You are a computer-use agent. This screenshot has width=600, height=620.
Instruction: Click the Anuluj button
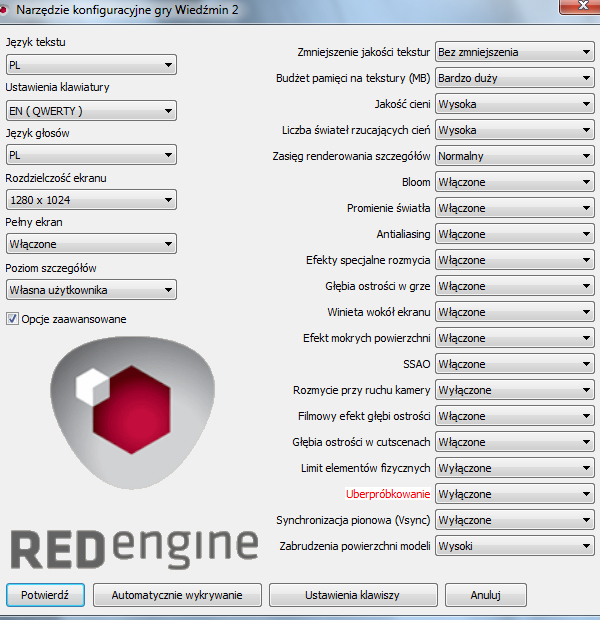pyautogui.click(x=484, y=595)
